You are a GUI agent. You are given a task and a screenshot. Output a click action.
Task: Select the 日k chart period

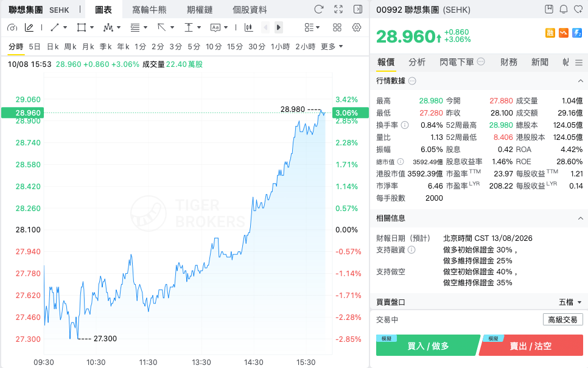(52, 46)
